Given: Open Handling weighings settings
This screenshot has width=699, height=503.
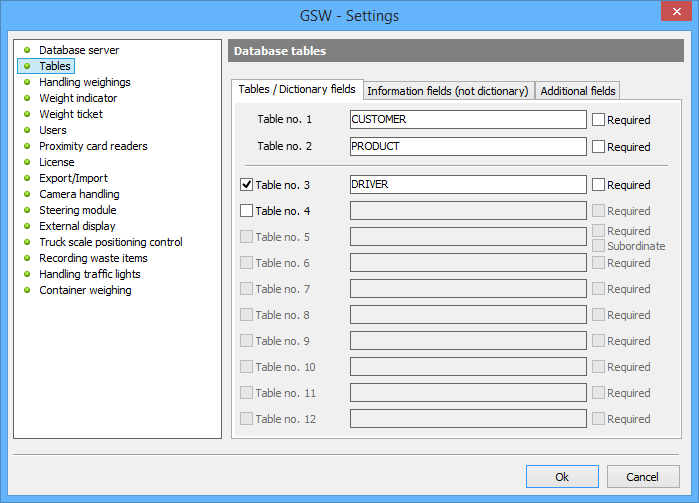Looking at the screenshot, I should (84, 82).
